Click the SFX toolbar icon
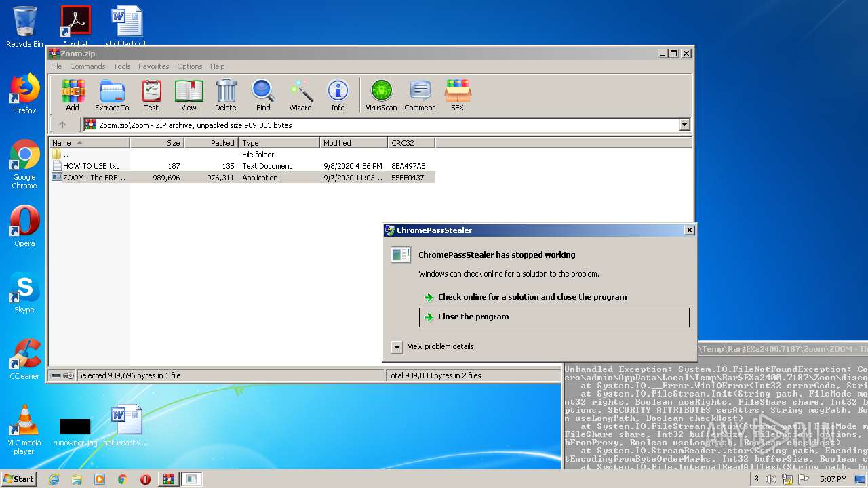Screen dimensions: 868x488 [458, 95]
